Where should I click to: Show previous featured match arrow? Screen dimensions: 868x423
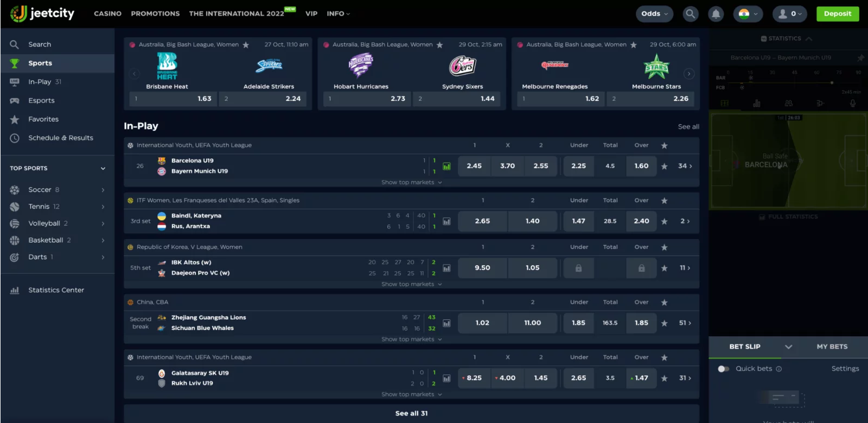135,74
